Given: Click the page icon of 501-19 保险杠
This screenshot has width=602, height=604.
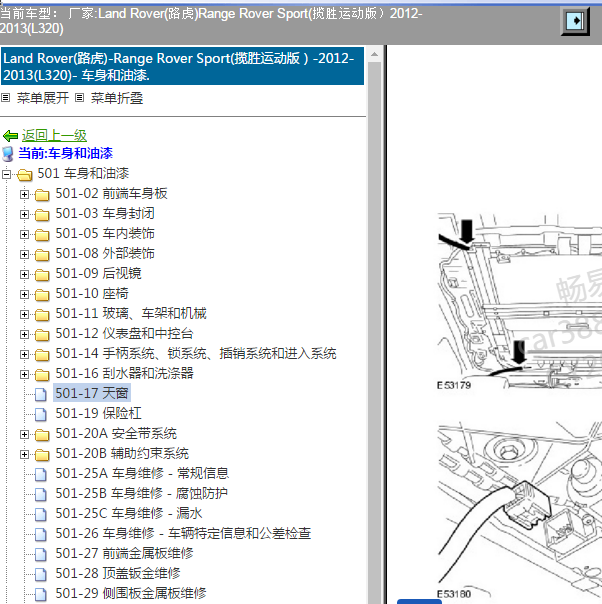Looking at the screenshot, I should coord(41,414).
